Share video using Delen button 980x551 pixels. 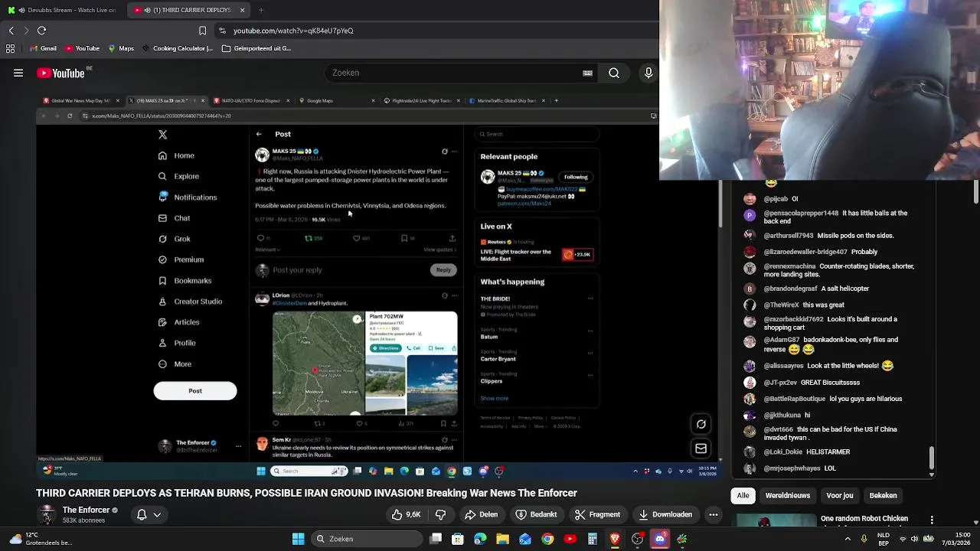click(481, 514)
